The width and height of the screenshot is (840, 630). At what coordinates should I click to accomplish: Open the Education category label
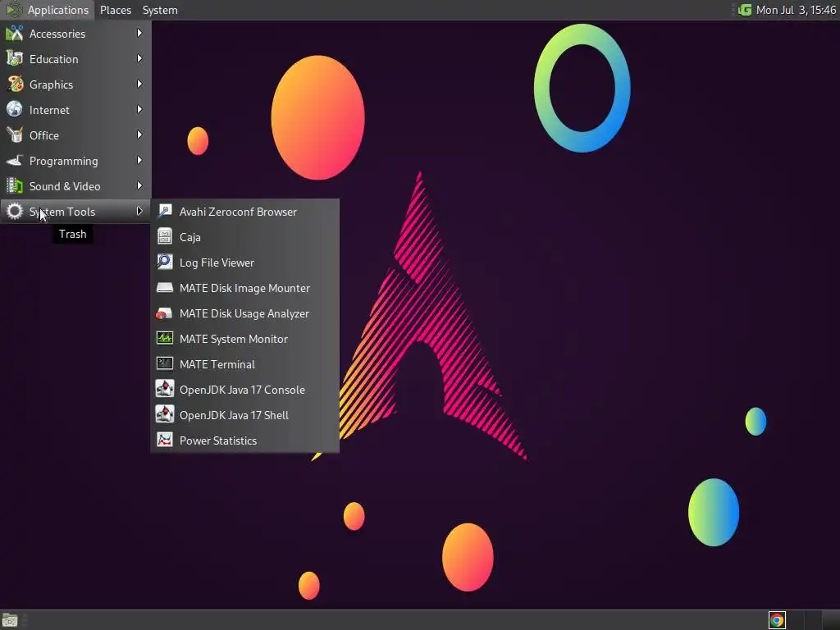click(53, 59)
